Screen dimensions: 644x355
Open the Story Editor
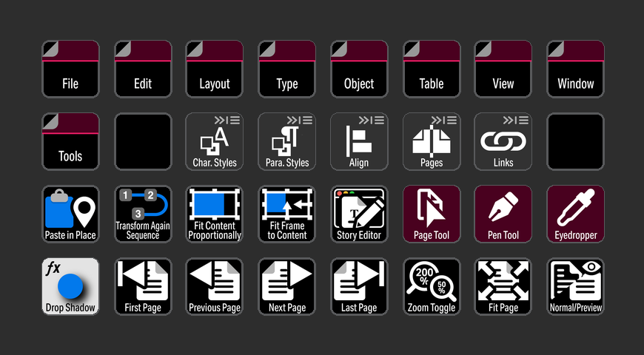[x=359, y=214]
